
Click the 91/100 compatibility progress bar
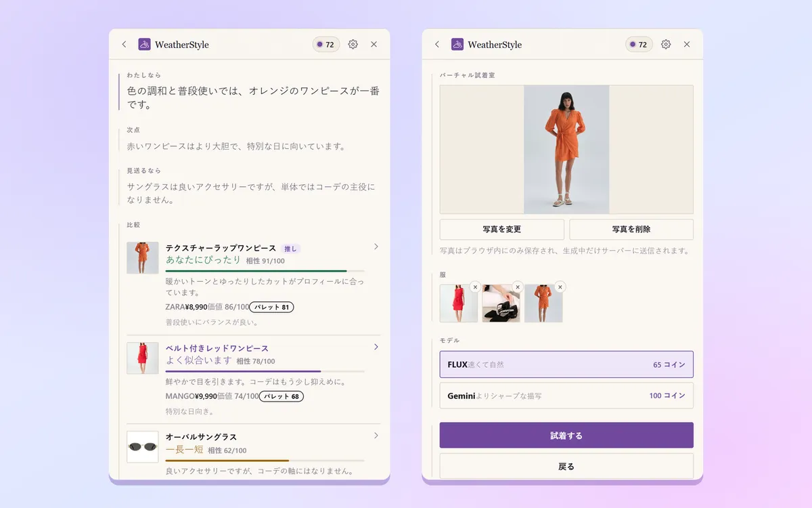(265, 271)
